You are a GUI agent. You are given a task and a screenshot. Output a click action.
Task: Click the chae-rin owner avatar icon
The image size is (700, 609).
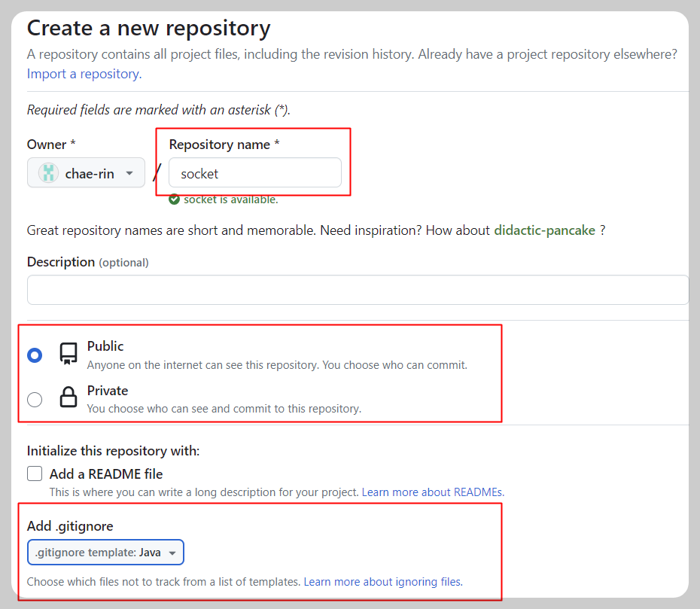click(49, 173)
